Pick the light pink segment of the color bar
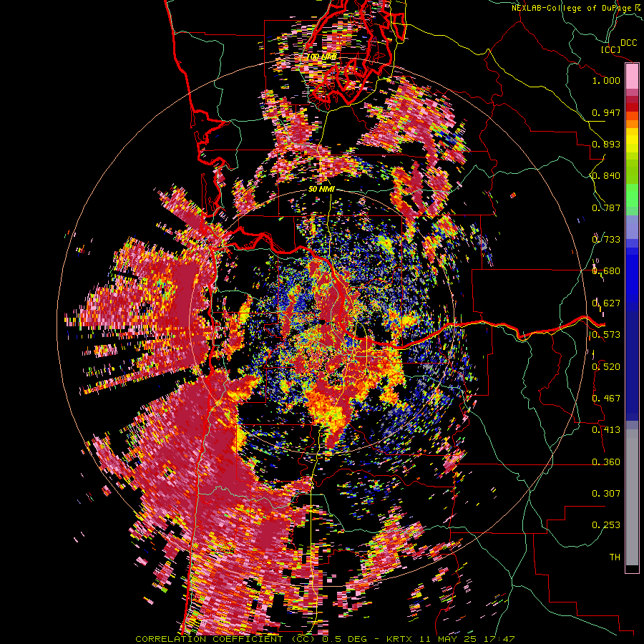The image size is (644, 644). [x=632, y=76]
